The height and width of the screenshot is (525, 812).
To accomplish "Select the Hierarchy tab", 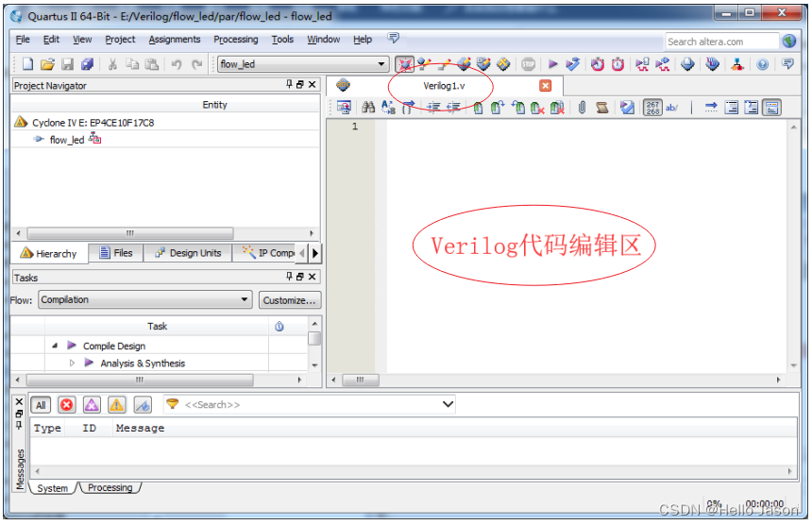I will [x=49, y=253].
